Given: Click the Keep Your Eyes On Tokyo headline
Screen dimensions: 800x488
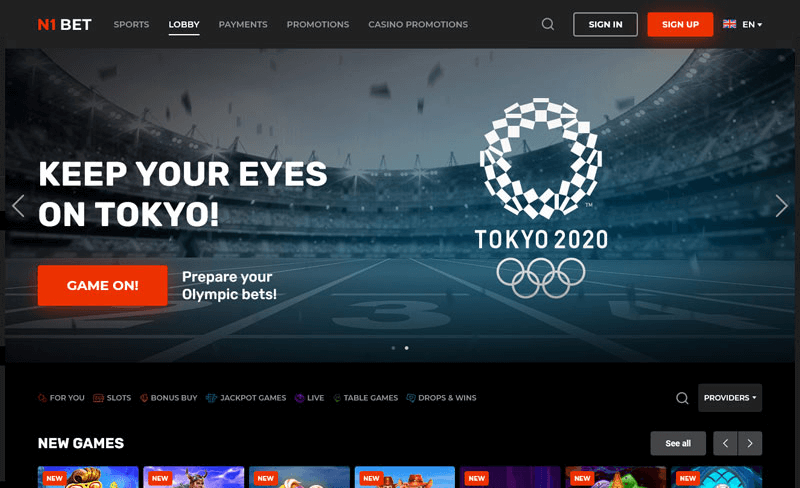Looking at the screenshot, I should [x=183, y=194].
